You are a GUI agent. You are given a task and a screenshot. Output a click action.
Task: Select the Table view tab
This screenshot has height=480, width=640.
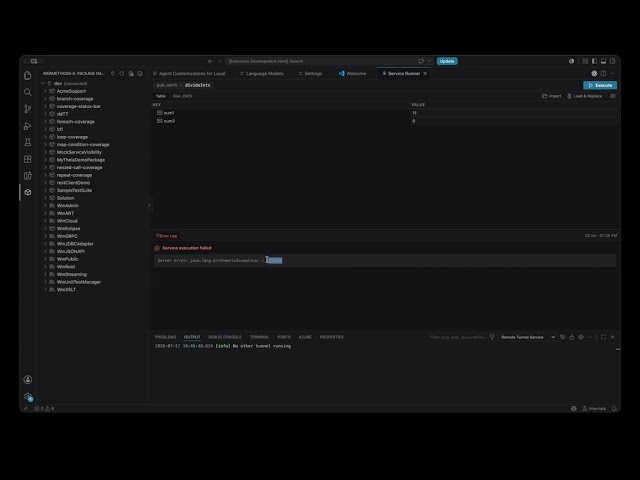pyautogui.click(x=161, y=96)
